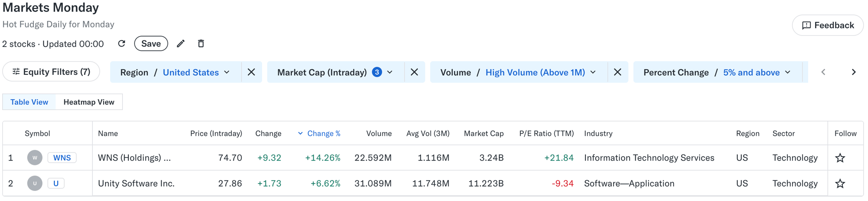Sort by the Volume column header

tap(379, 134)
